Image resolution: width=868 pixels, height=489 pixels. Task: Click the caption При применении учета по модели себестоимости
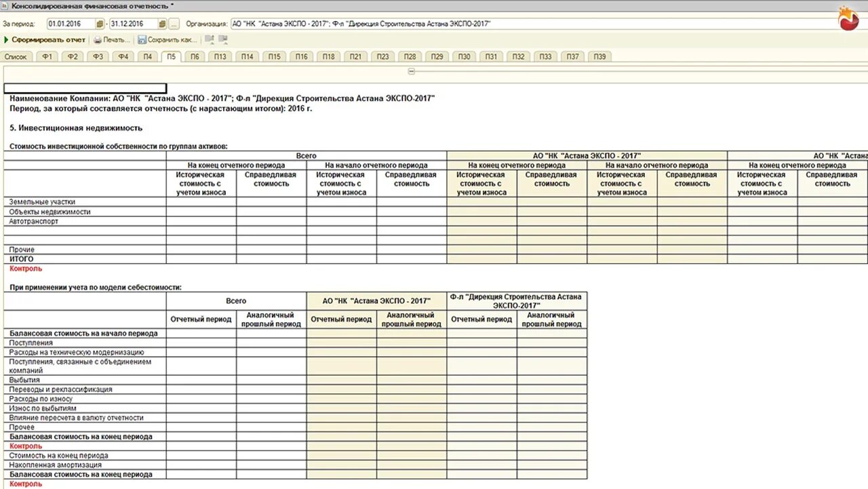coord(96,288)
